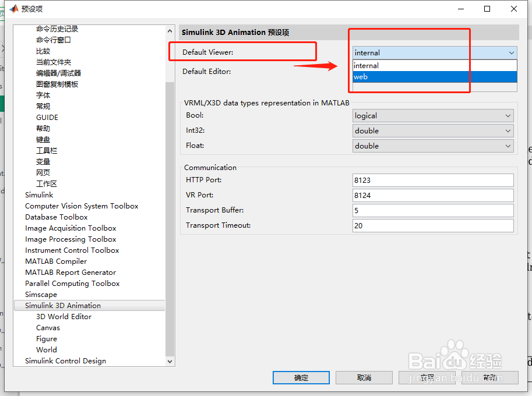Screen dimensions: 532x396
Task: Select Simulink in preferences tree
Action: (39, 195)
